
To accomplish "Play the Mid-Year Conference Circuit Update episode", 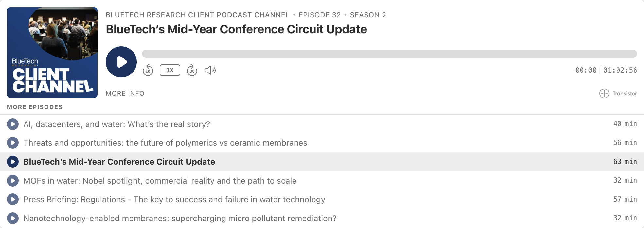I will click(121, 62).
